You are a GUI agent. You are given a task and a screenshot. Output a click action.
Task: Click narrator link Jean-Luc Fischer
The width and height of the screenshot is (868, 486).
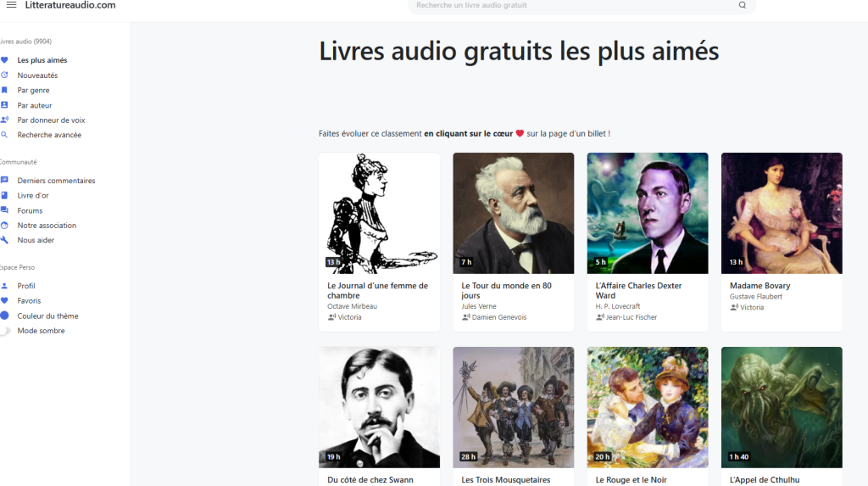click(631, 317)
